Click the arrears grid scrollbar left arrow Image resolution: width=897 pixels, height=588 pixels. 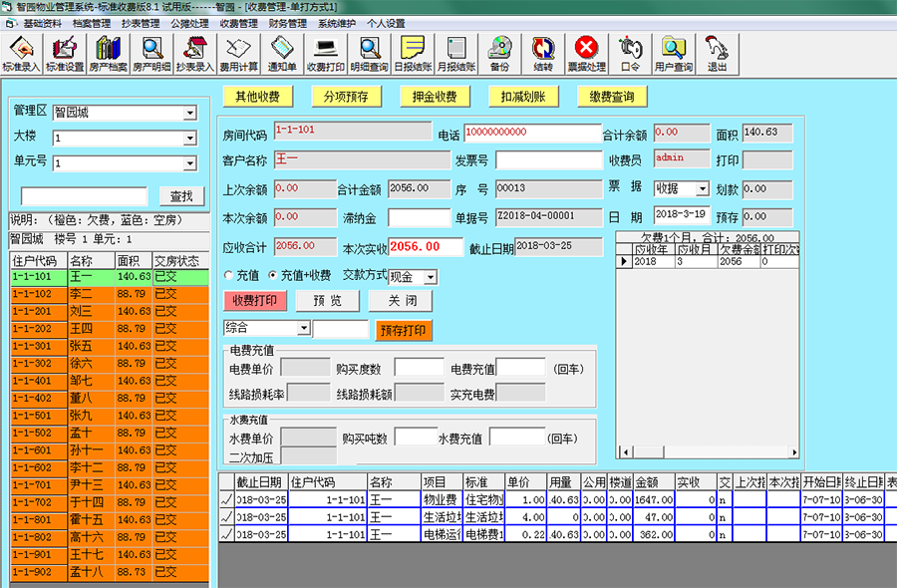[626, 452]
